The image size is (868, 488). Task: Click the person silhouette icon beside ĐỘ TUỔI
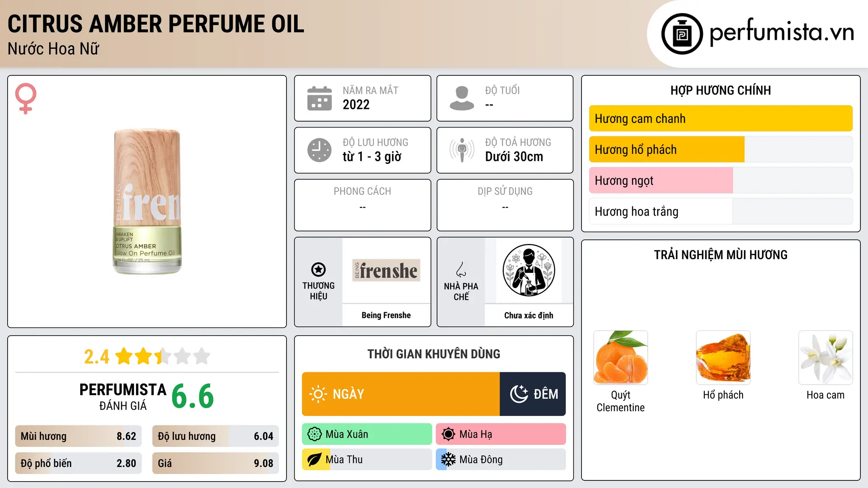(x=462, y=98)
